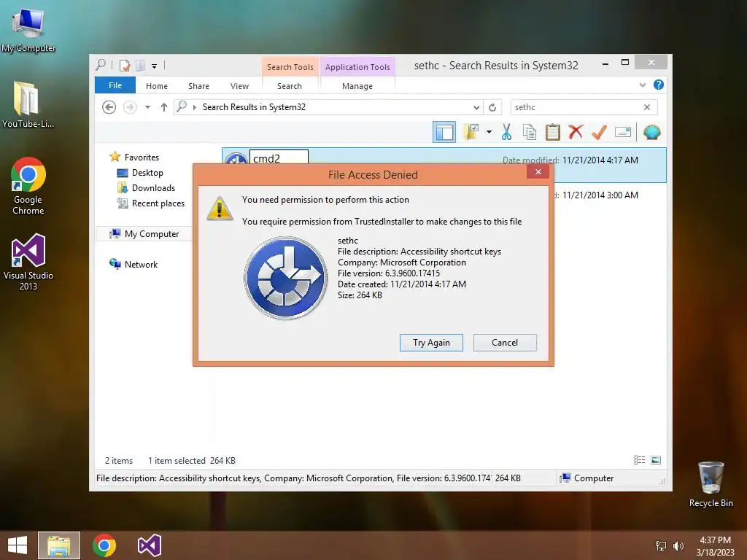Open the YouTube-Li... folder on desktop
This screenshot has height=560, width=747.
(28, 105)
